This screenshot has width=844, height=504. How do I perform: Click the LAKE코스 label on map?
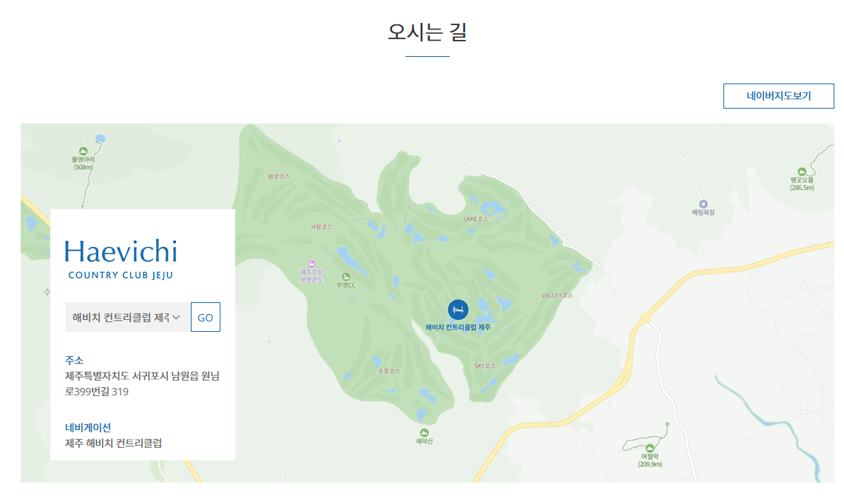pyautogui.click(x=476, y=219)
